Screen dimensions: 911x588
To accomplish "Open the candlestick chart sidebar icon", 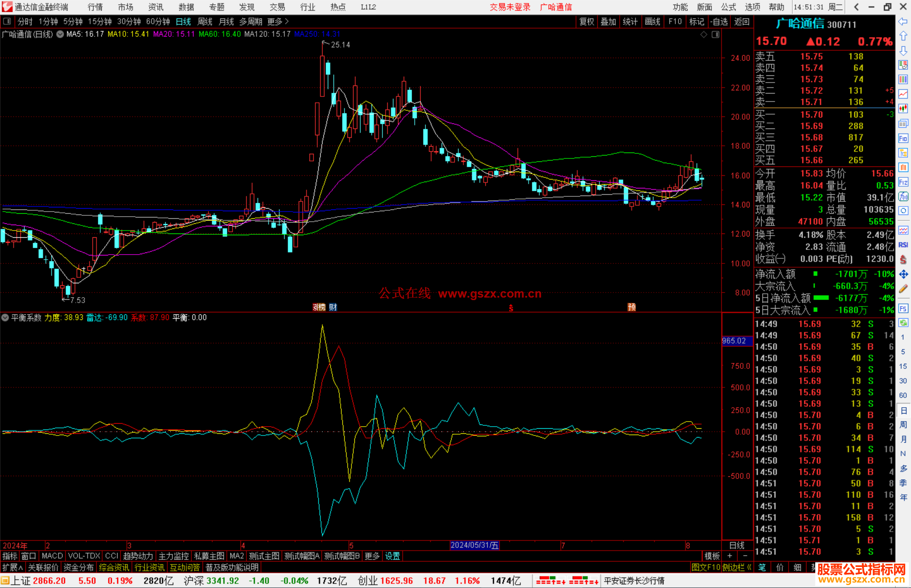I will [x=903, y=109].
